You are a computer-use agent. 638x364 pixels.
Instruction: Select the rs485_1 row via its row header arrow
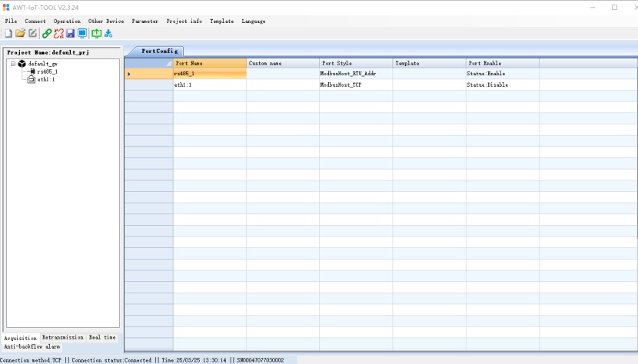(149, 74)
